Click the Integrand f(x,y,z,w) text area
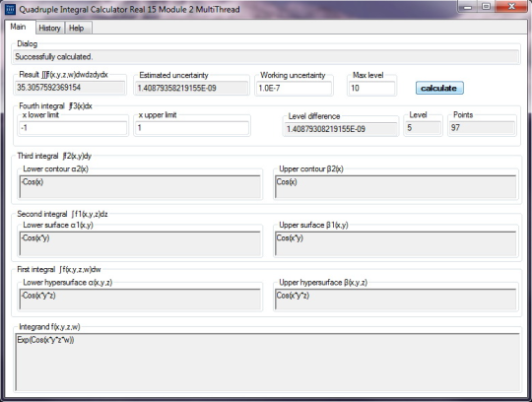This screenshot has width=532, height=402. [x=267, y=362]
